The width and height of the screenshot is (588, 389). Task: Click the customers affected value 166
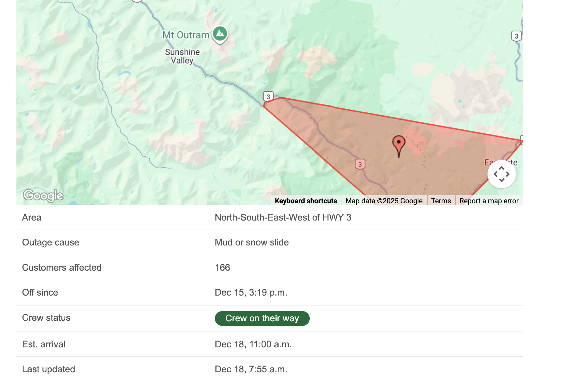(x=223, y=268)
